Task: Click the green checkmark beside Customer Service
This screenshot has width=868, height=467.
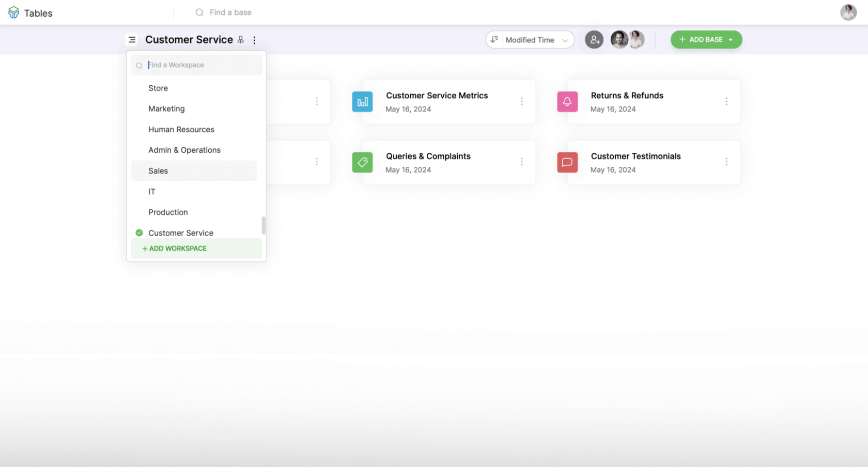Action: click(x=139, y=233)
